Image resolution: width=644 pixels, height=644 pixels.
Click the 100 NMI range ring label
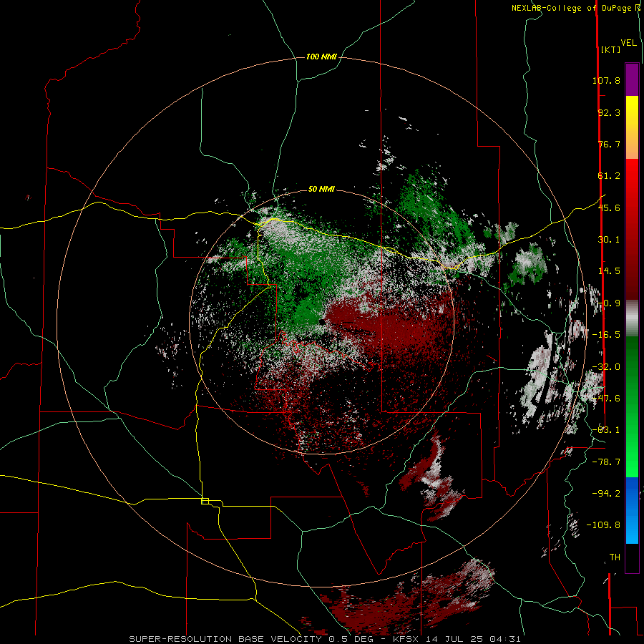(321, 57)
